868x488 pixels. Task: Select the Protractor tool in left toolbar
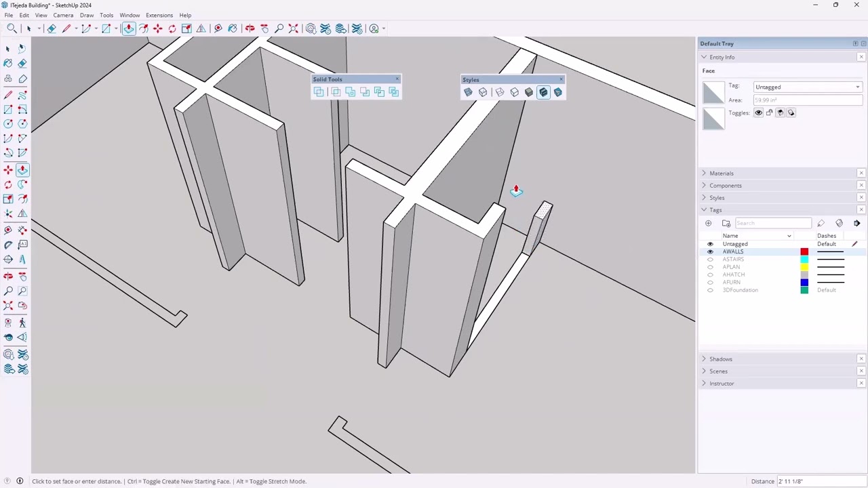pos(7,244)
